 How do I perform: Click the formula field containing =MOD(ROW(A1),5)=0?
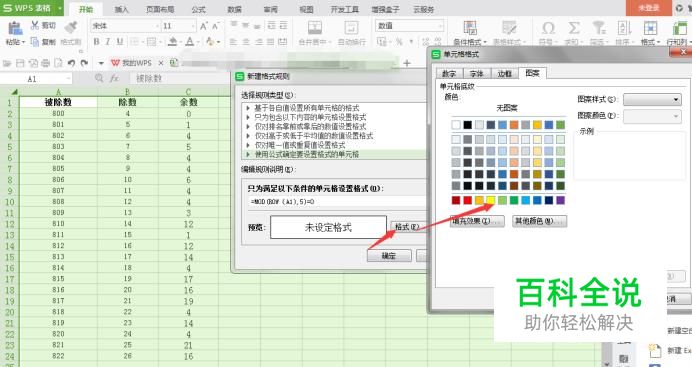point(337,202)
